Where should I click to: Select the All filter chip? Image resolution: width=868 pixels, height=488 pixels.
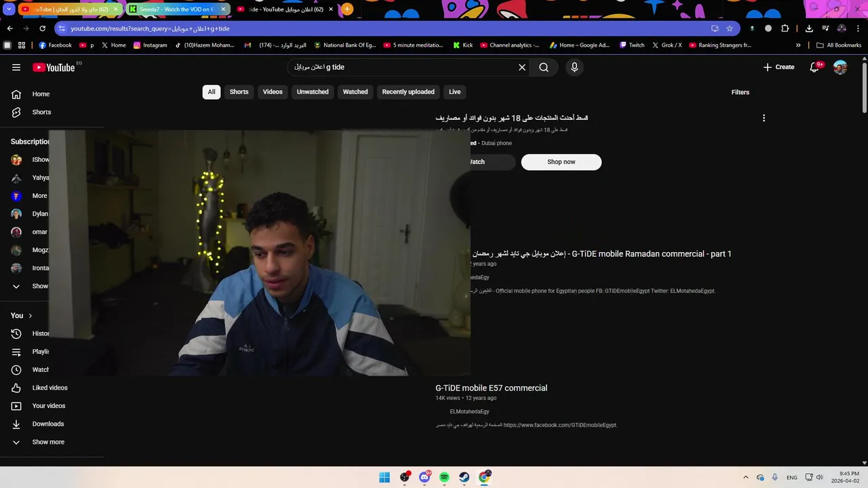coord(212,92)
